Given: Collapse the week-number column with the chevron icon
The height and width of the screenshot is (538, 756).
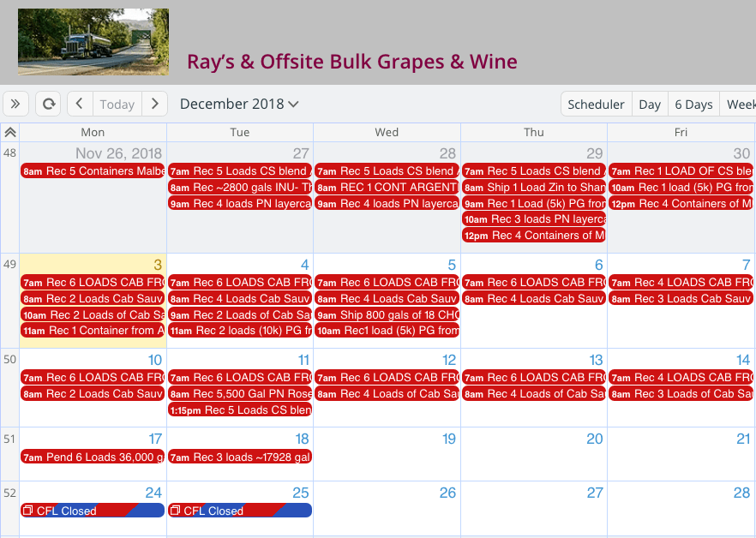Looking at the screenshot, I should point(10,130).
